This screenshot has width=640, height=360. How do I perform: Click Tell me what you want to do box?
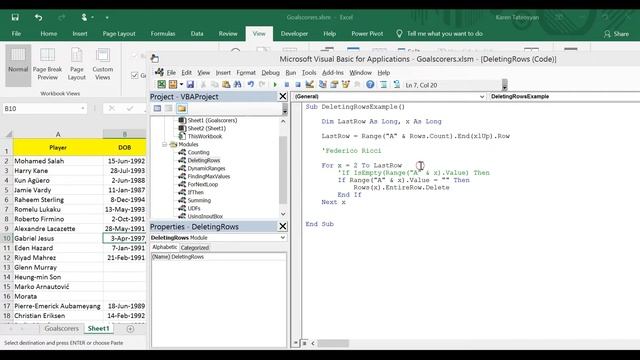pyautogui.click(x=440, y=33)
